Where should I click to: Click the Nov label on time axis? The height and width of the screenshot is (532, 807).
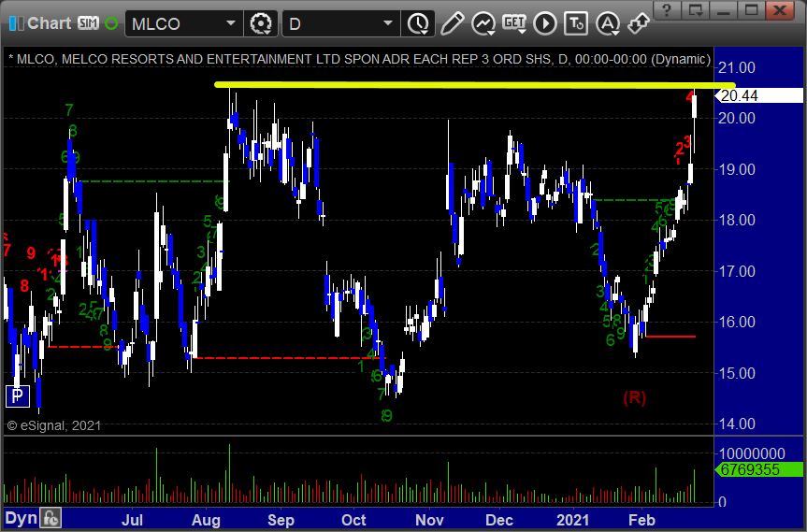click(x=429, y=520)
